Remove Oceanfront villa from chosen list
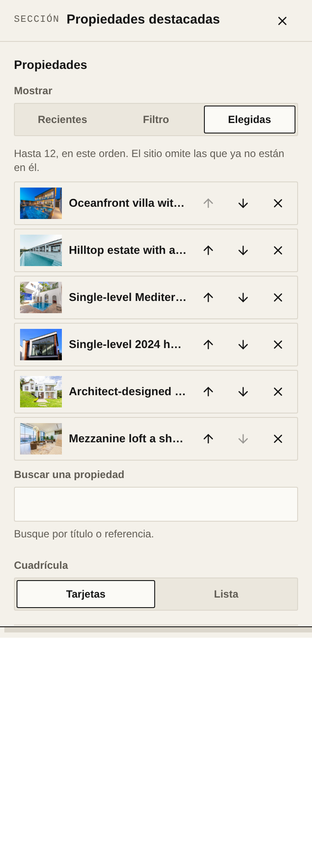The width and height of the screenshot is (312, 868). 278,203
